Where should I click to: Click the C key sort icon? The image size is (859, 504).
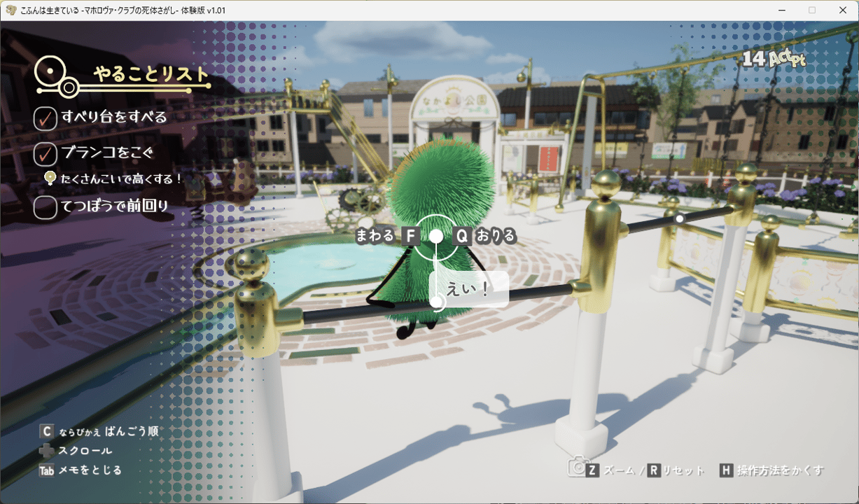pyautogui.click(x=46, y=432)
